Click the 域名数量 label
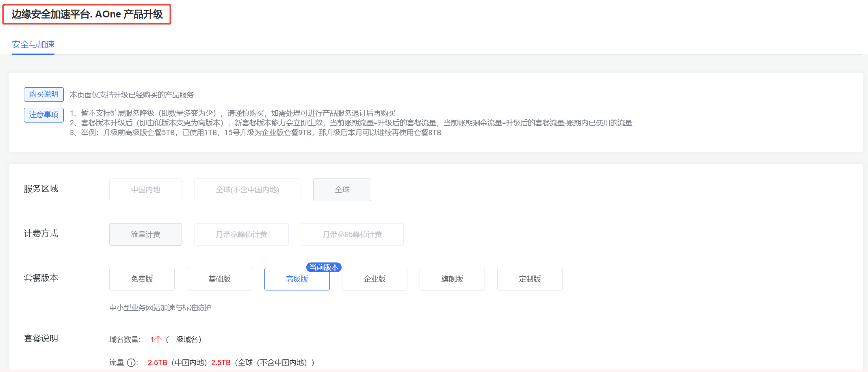 coord(125,340)
